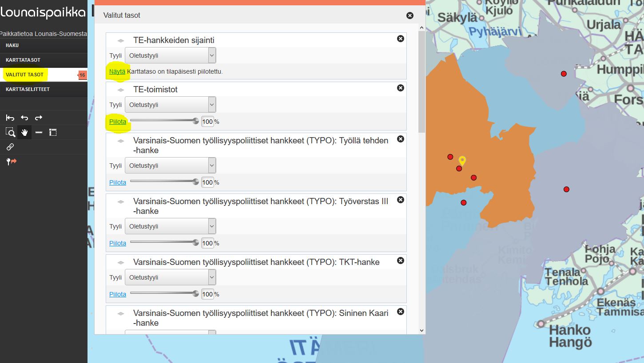Click drag handle of TKT-hanke layer
Viewport: 644px width, 363px height.
120,263
